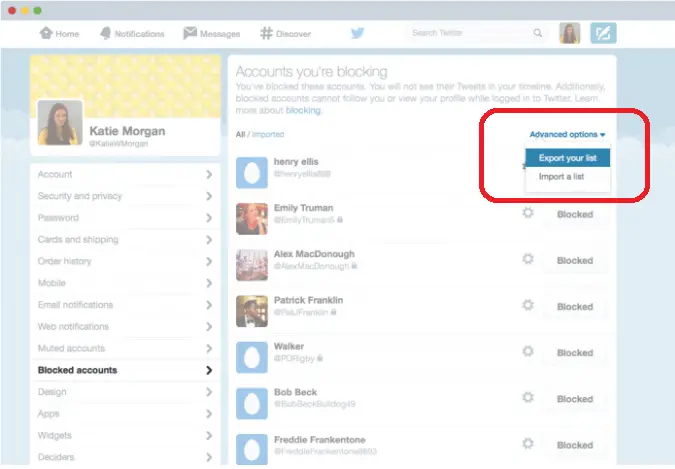Viewport: 675px width, 469px height.
Task: Open profile avatar menu in top bar
Action: (x=570, y=33)
